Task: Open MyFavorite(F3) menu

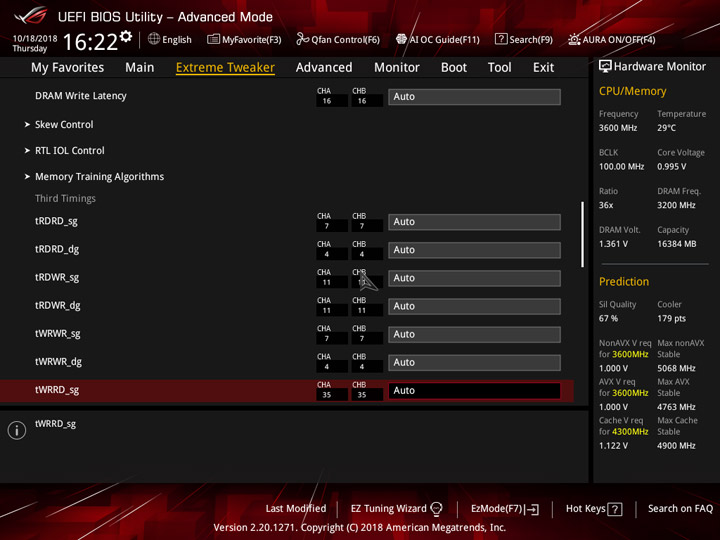Action: tap(244, 39)
